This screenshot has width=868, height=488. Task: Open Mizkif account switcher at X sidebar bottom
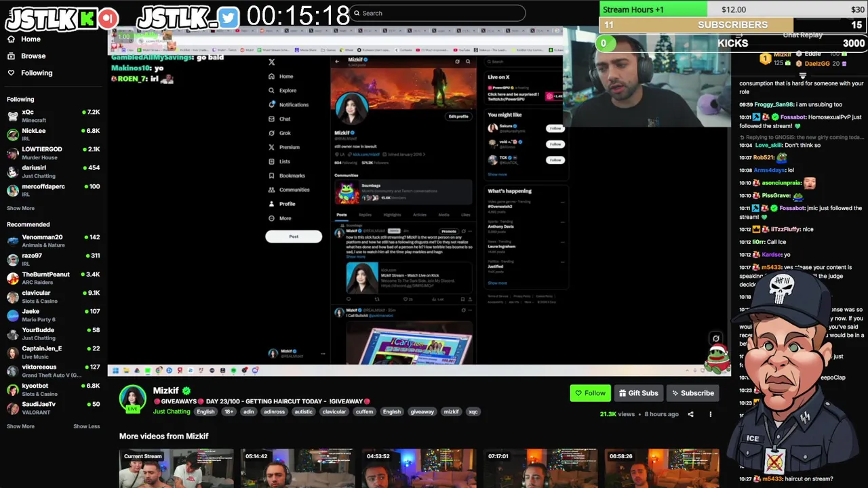pos(296,353)
